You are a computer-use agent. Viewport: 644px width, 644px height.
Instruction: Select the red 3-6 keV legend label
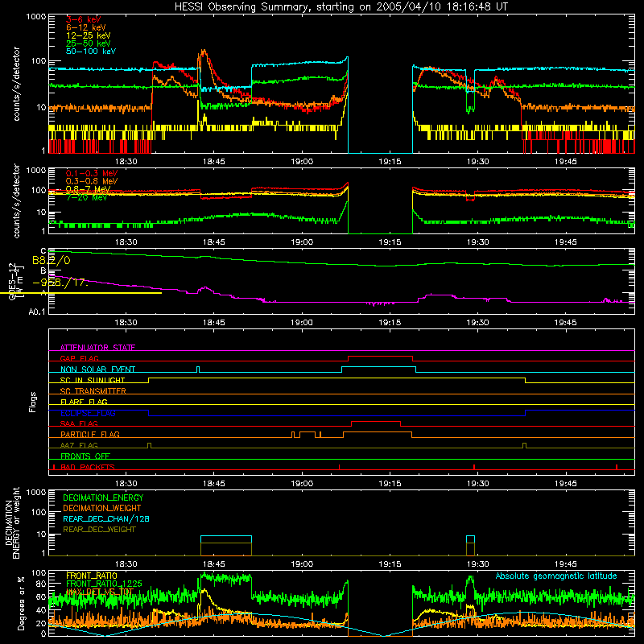pos(84,19)
